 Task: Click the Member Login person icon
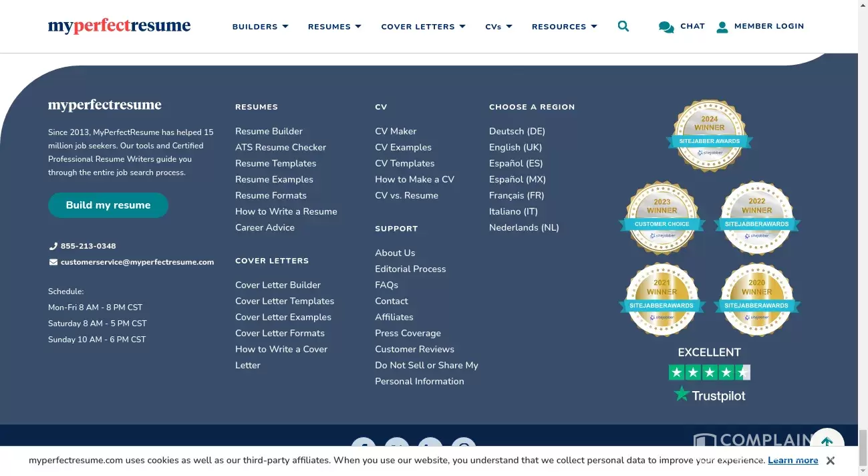[x=722, y=27]
